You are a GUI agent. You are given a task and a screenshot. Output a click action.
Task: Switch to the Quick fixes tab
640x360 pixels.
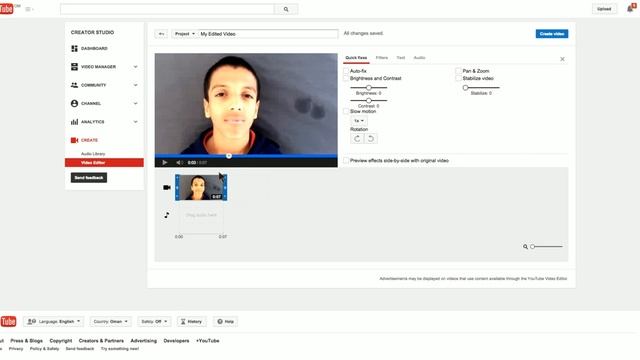click(x=356, y=58)
